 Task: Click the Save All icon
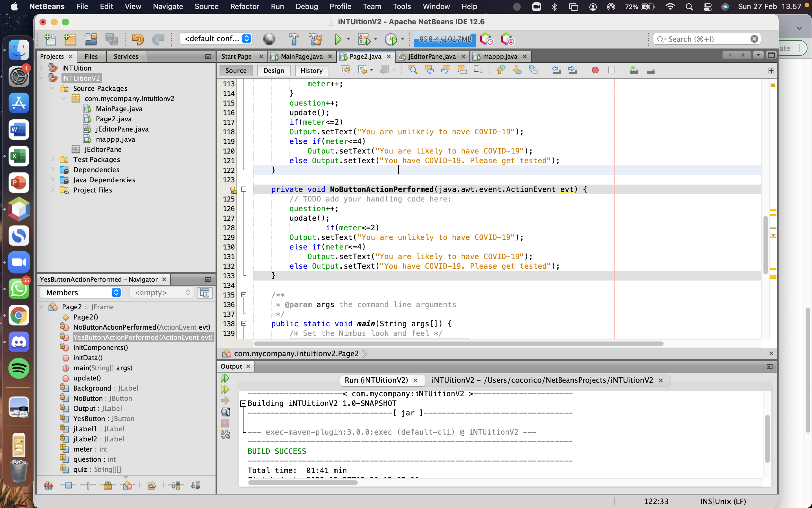pyautogui.click(x=111, y=39)
